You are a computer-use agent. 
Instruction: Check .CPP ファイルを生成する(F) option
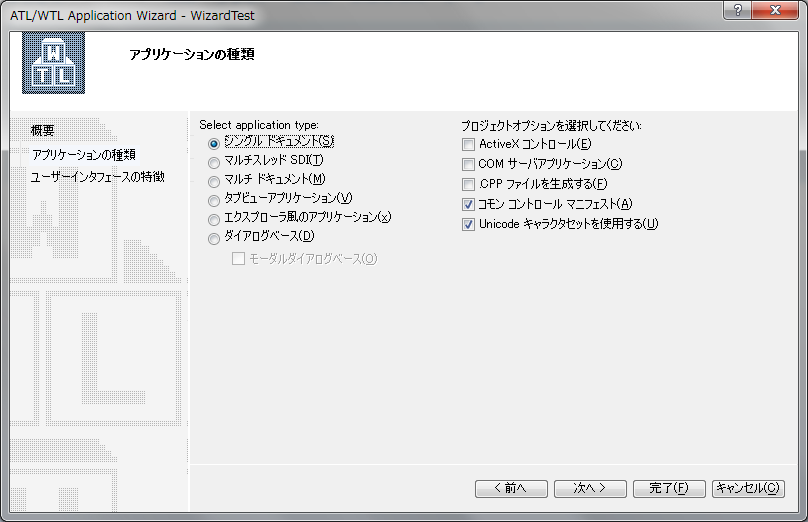[468, 184]
